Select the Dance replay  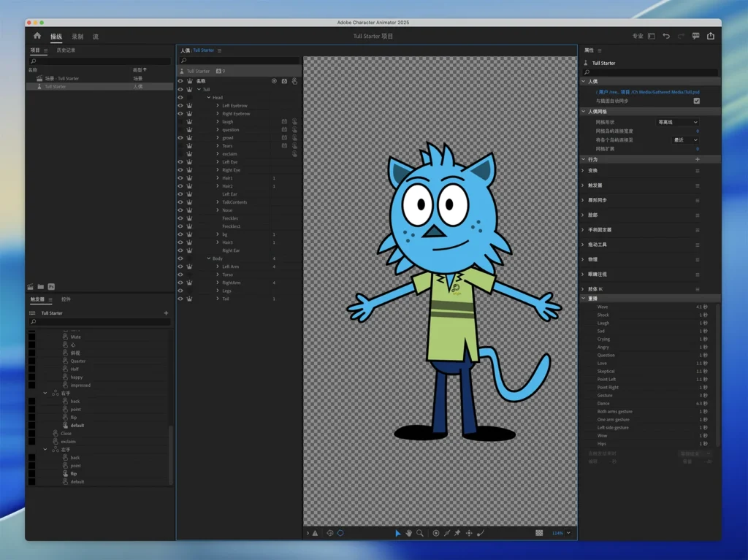(x=603, y=404)
